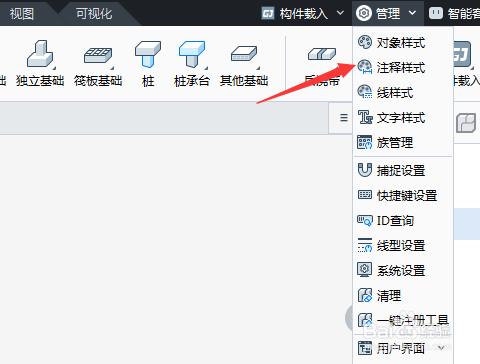This screenshot has height=364, width=480.
Task: Click the partially hidden strip tool icon
Action: (x=322, y=54)
